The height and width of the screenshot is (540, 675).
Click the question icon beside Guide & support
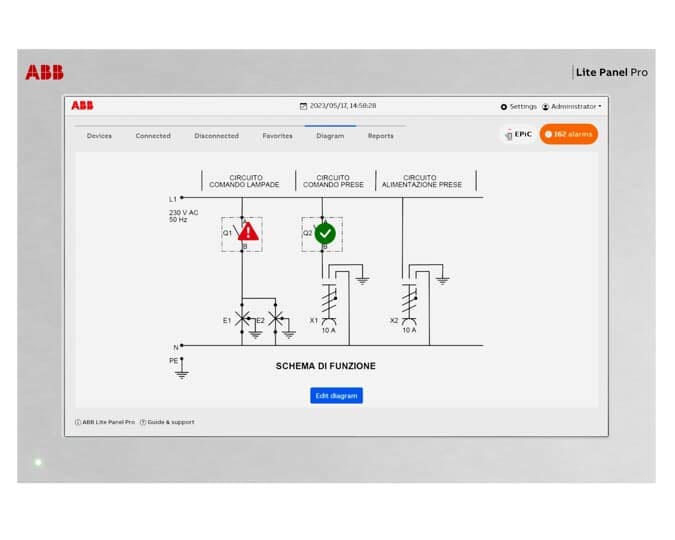(x=143, y=422)
